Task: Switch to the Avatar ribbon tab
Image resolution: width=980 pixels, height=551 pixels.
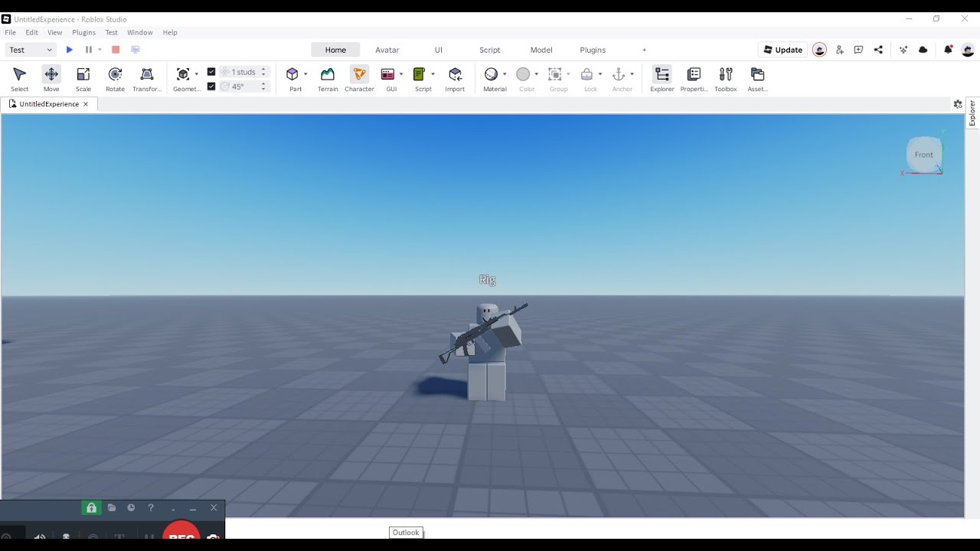Action: click(x=387, y=50)
